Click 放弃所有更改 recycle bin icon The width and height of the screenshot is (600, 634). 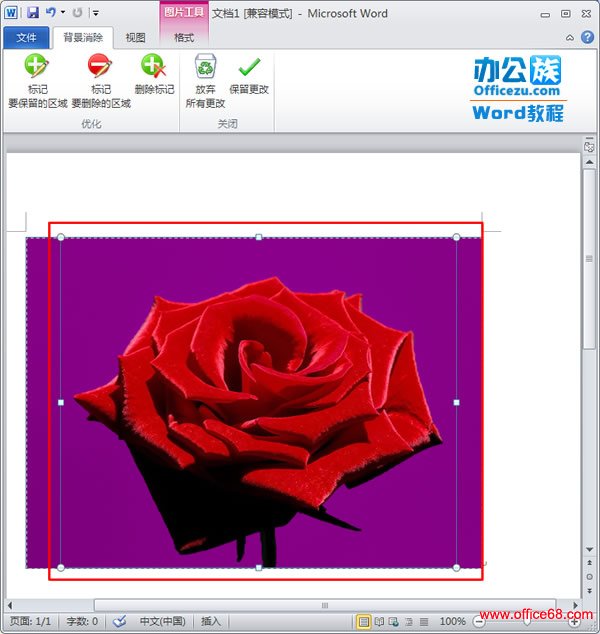pyautogui.click(x=205, y=81)
